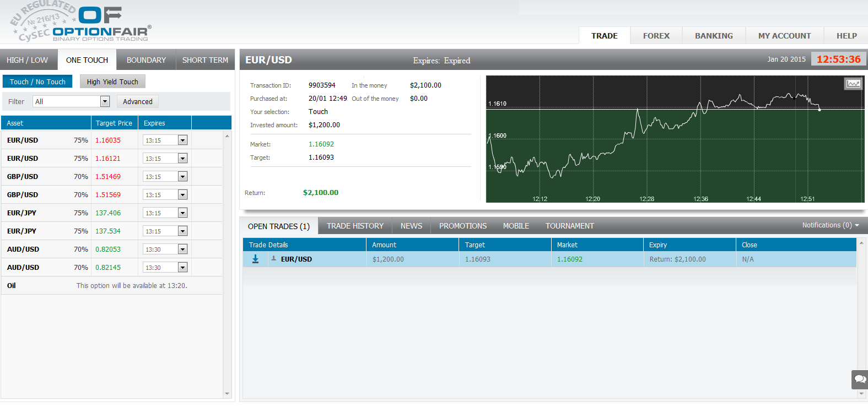
Task: Expand the Notifications (0) dropdown
Action: 831,225
